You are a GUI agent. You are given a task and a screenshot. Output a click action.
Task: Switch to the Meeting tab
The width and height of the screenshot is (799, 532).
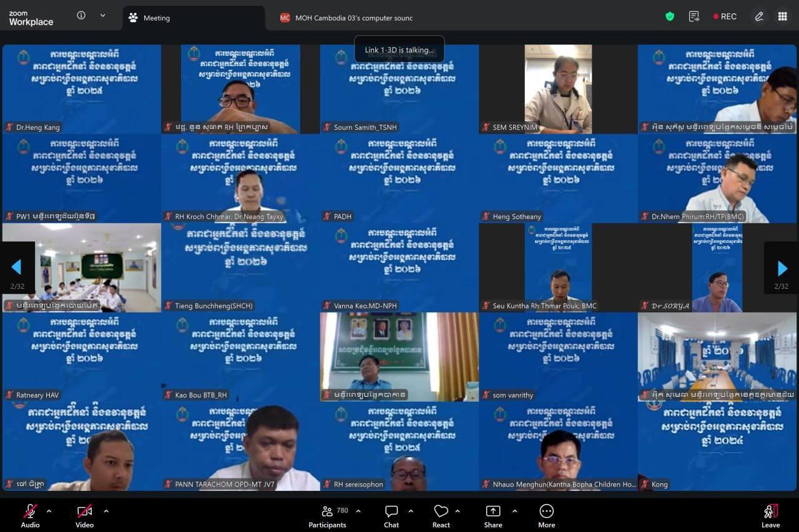tap(194, 18)
